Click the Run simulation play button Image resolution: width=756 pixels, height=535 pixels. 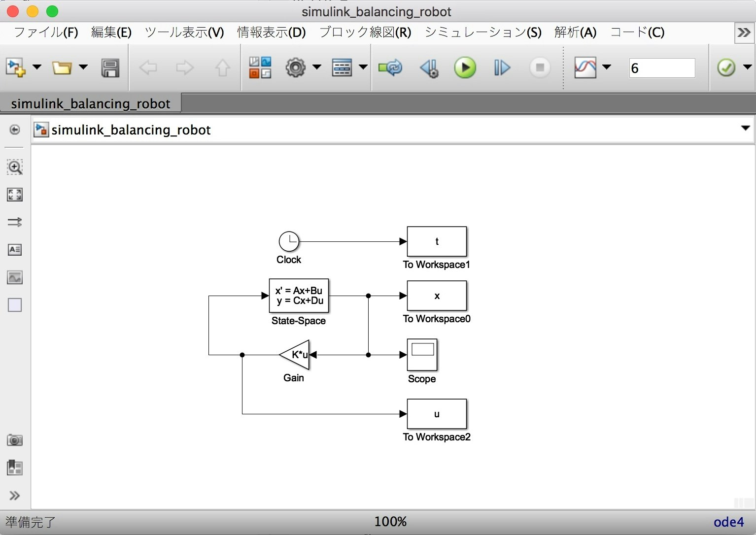(465, 67)
